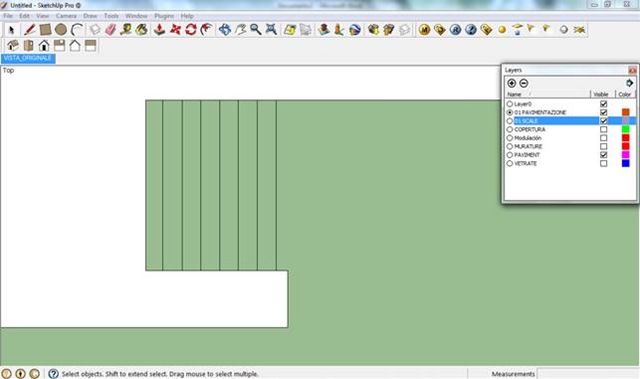
Task: Click the Zoom Extents tool
Action: (x=271, y=29)
